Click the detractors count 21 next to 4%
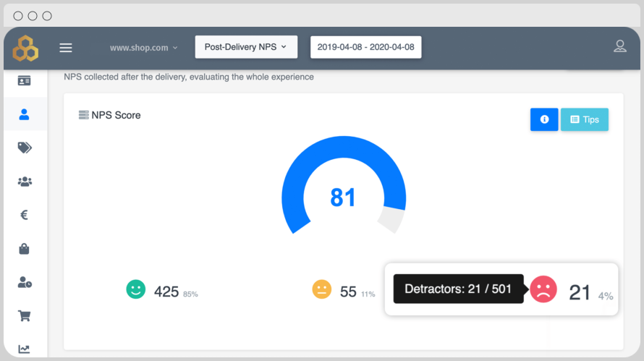The height and width of the screenshot is (361, 644). [x=580, y=292]
